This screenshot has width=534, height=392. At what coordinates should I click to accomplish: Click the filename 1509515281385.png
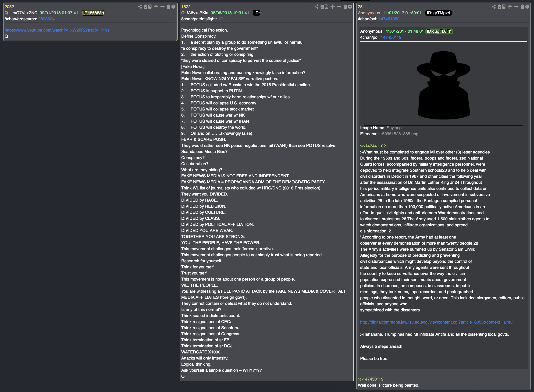coord(399,134)
